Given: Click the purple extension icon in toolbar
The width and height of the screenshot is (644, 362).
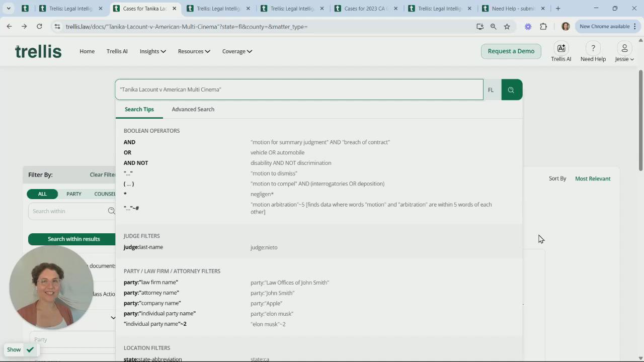Looking at the screenshot, I should click(x=528, y=27).
